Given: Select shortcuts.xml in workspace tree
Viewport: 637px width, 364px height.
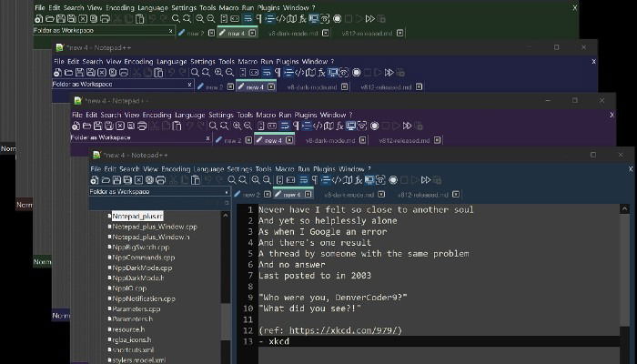Looking at the screenshot, I should pyautogui.click(x=133, y=349).
